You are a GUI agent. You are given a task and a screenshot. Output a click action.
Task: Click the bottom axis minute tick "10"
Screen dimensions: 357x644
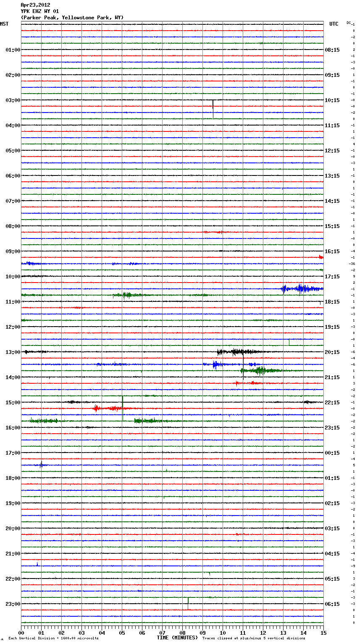[x=223, y=633]
